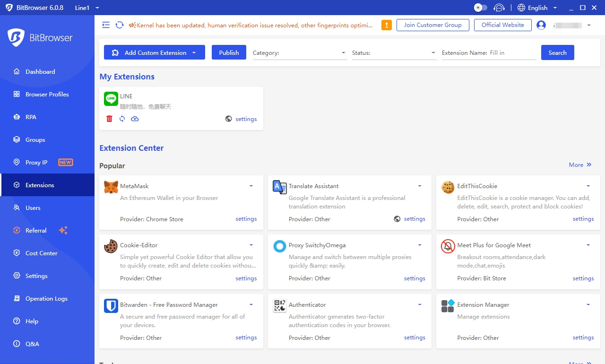Image resolution: width=605 pixels, height=364 pixels.
Task: Click the BitBrowser logo in the sidebar
Action: pyautogui.click(x=41, y=38)
